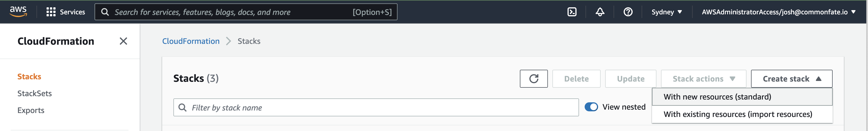This screenshot has height=131, width=868.
Task: Launch CloudShell from the top bar icon
Action: [x=572, y=12]
